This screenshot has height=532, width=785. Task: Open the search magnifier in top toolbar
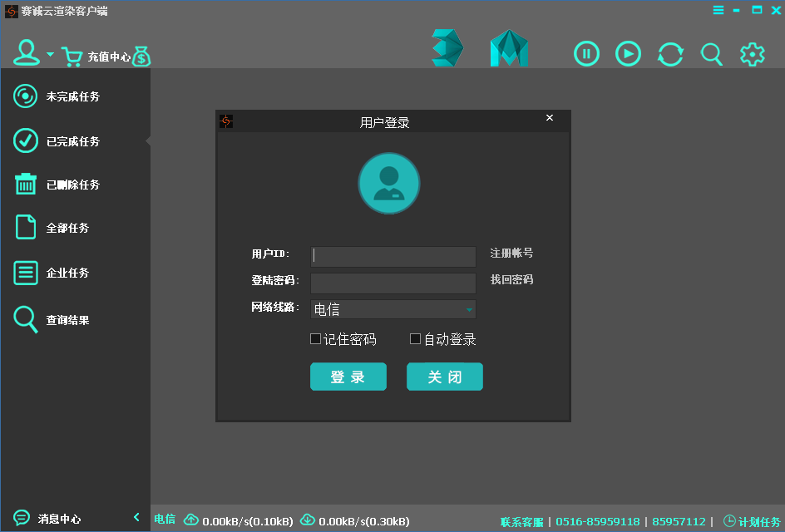click(711, 54)
